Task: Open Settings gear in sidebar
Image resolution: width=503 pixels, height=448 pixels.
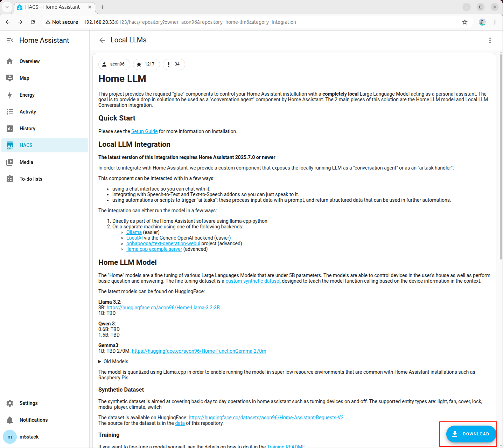Action: point(10,403)
